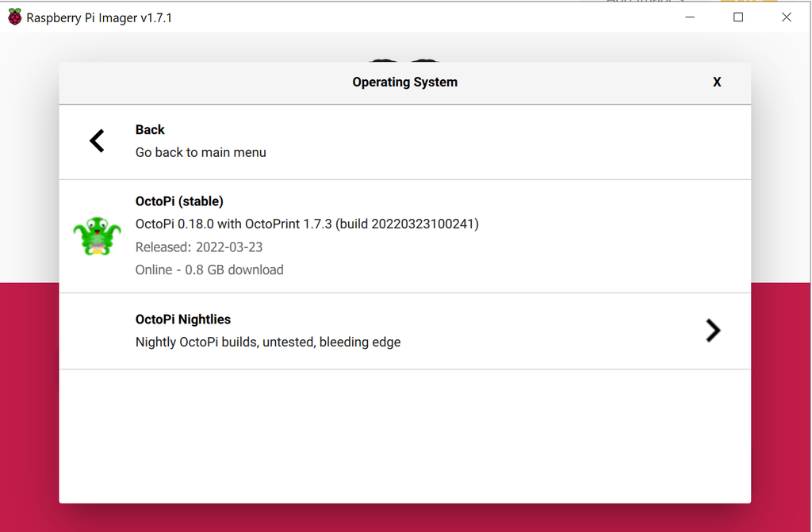Screen dimensions: 812x532
Task: Minimize the Raspberry Pi Imager window
Action: pyautogui.click(x=690, y=17)
